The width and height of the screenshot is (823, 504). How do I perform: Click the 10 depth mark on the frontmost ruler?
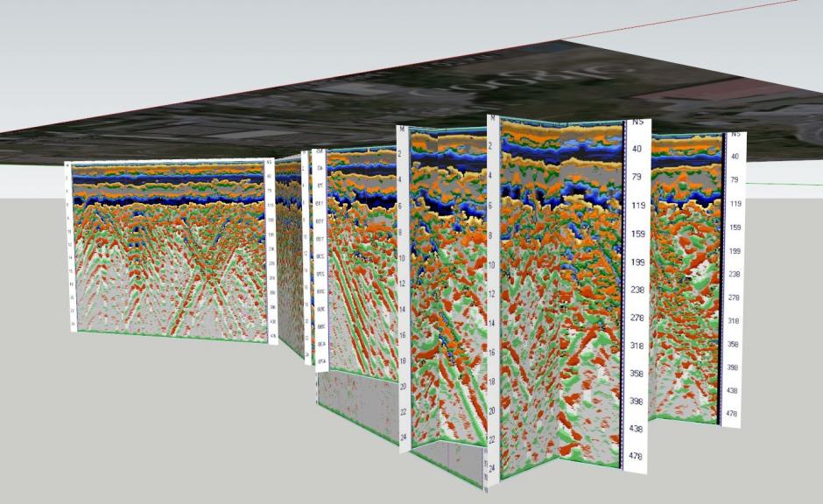491,265
